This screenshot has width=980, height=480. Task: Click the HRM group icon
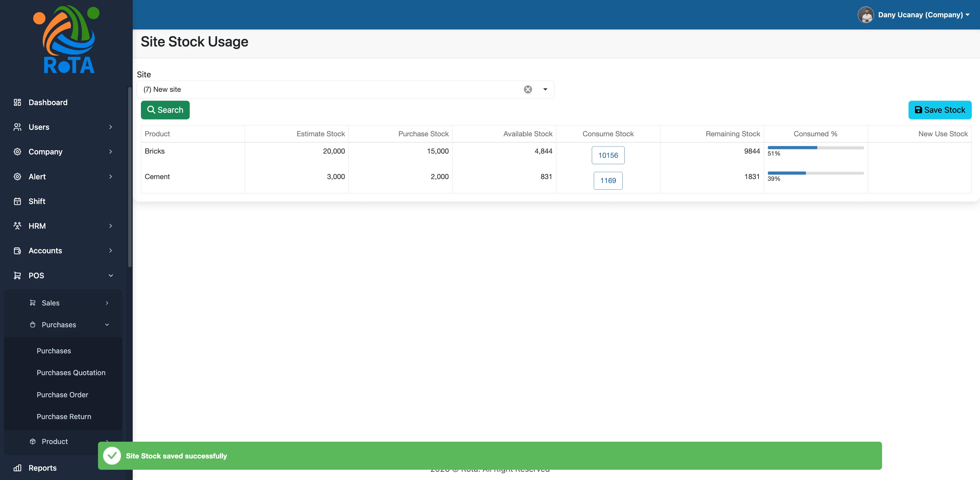(x=17, y=226)
